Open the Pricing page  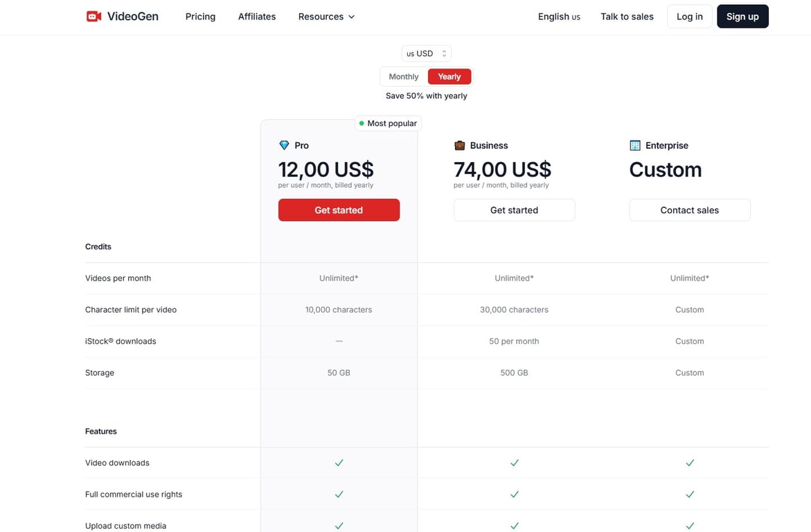[x=200, y=17]
